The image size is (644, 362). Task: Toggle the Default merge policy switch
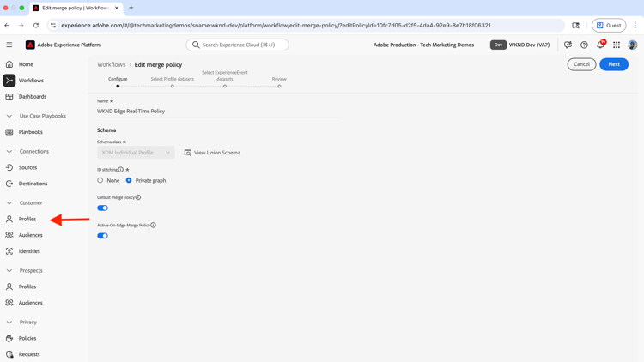point(103,208)
